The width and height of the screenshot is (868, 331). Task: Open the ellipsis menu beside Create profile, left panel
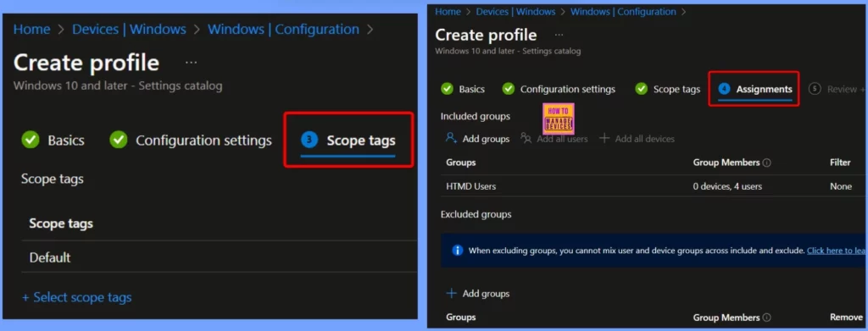point(191,63)
